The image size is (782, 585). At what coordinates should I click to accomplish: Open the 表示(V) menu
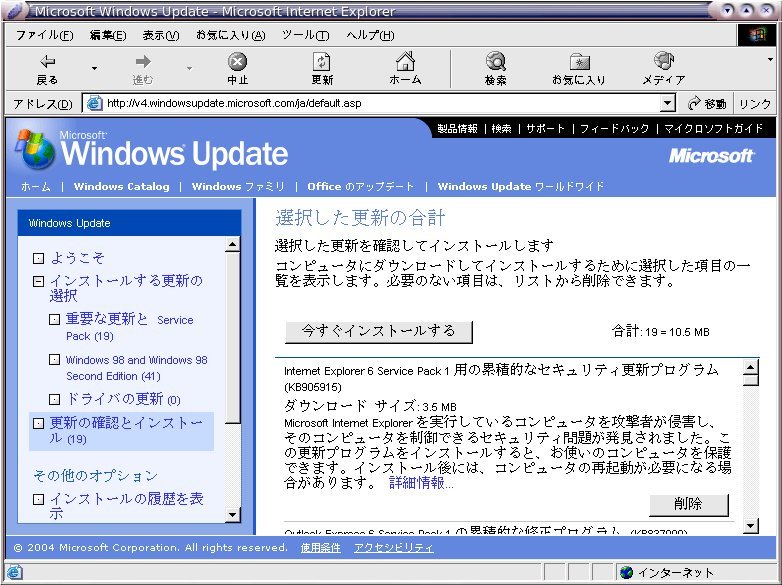coord(161,35)
